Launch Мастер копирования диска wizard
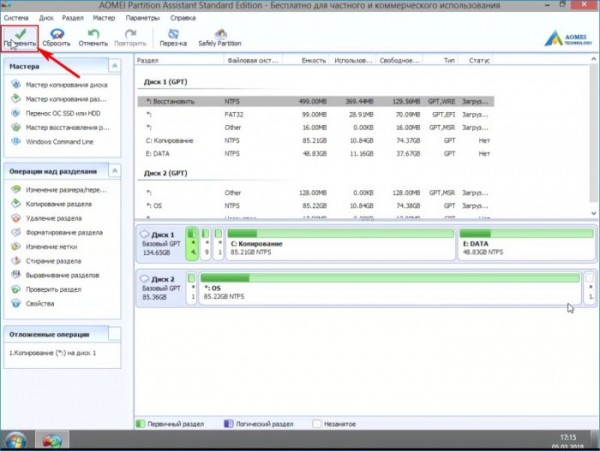Image resolution: width=600 pixels, height=451 pixels. click(x=66, y=85)
